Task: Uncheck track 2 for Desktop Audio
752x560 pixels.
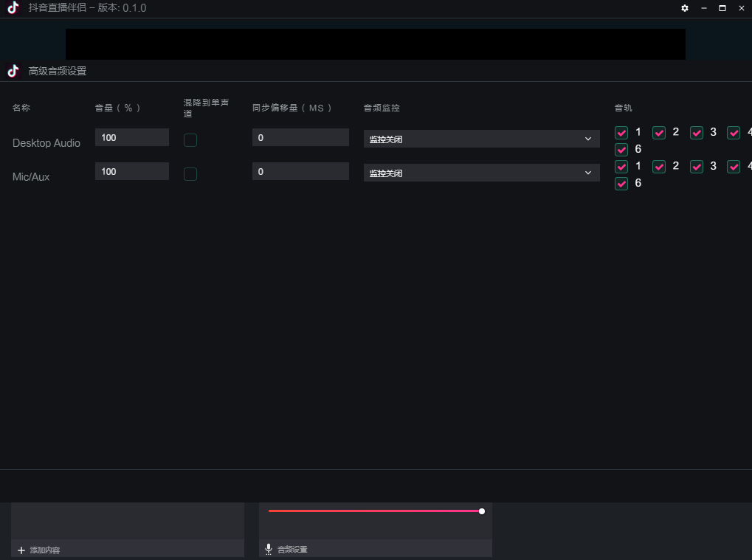Action: point(659,133)
